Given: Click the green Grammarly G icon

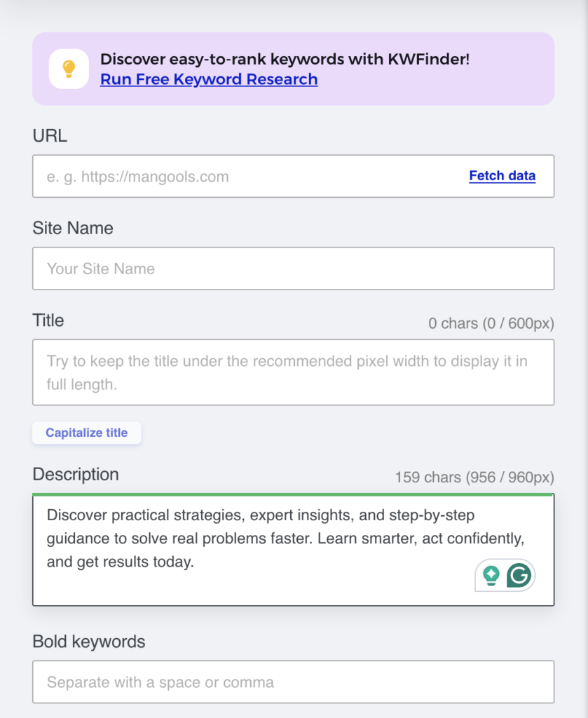Looking at the screenshot, I should (x=521, y=575).
